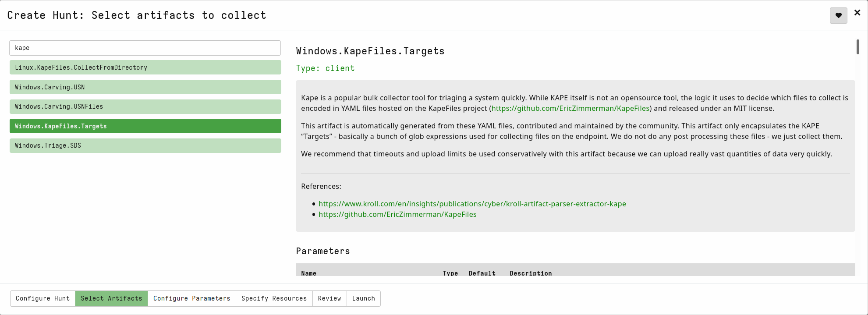Choose Windows.Carving.USNFiles from the list
The image size is (868, 315).
pyautogui.click(x=145, y=106)
